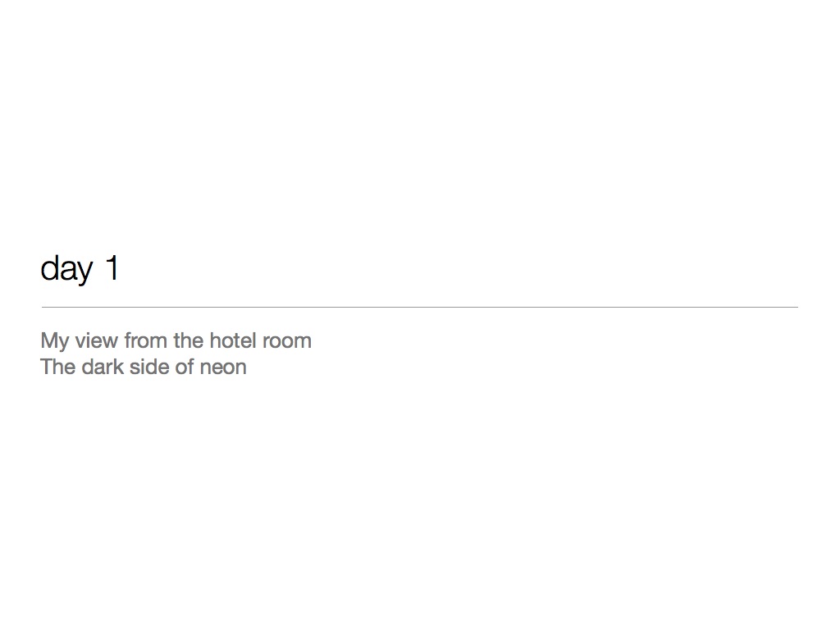Click the left end of the divider line

(43, 307)
